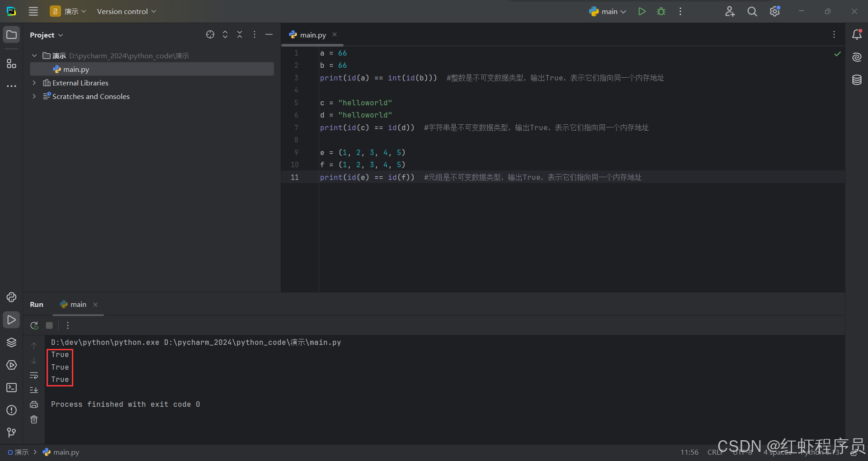This screenshot has width=868, height=461.
Task: Toggle the Run tool window icon
Action: 11,320
